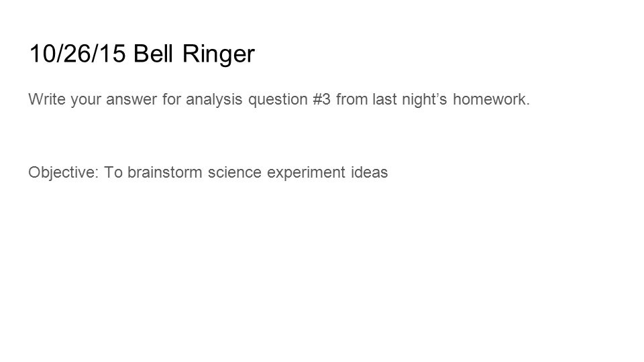
Task: Click the "Objective:" label
Action: pyautogui.click(x=64, y=172)
